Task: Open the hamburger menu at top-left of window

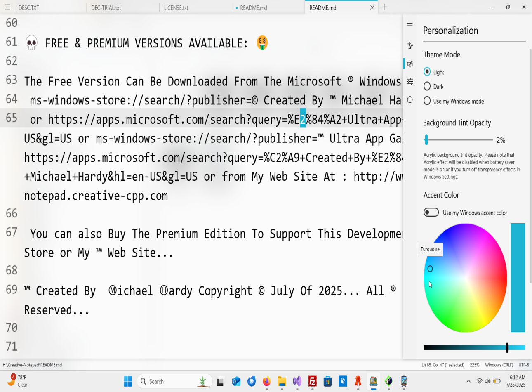Action: [x=7, y=7]
